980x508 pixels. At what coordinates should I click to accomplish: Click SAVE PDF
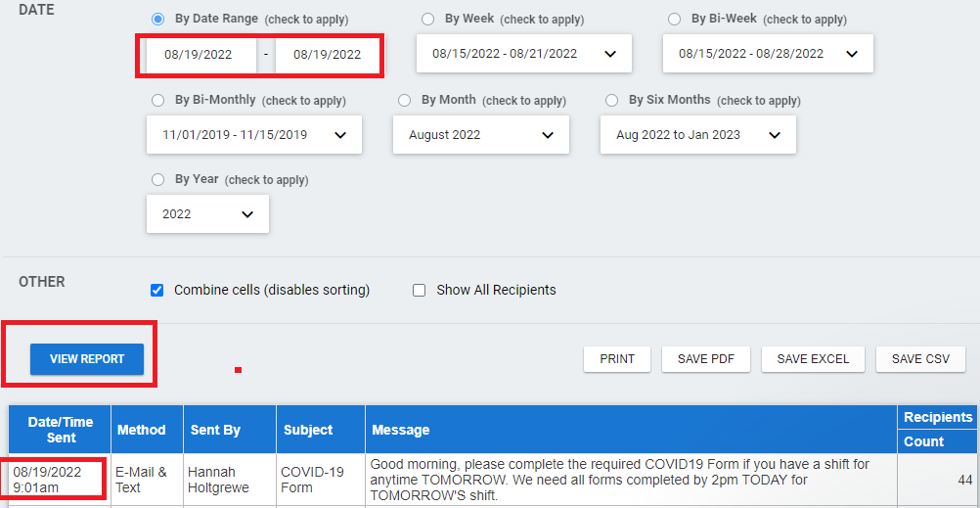coord(706,359)
